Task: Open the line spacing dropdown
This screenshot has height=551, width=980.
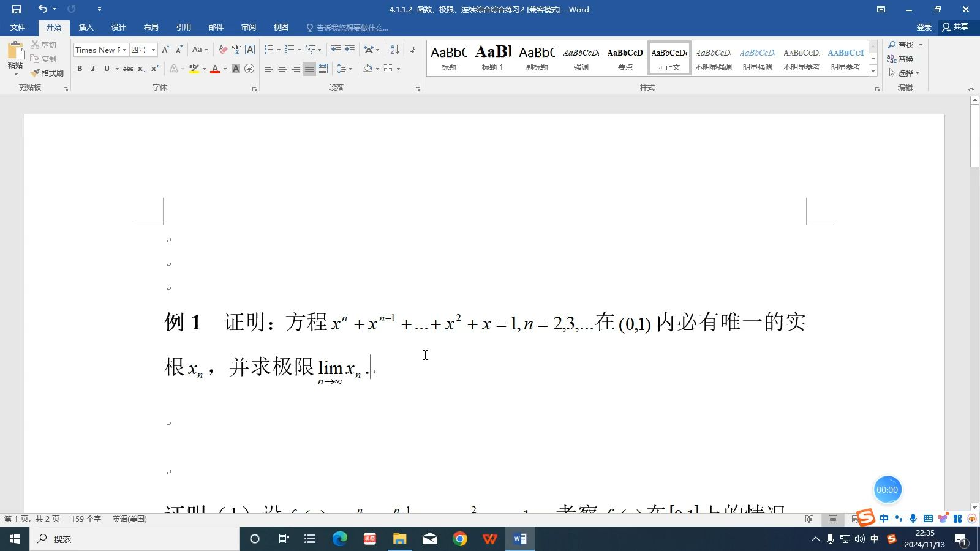Action: click(x=344, y=69)
